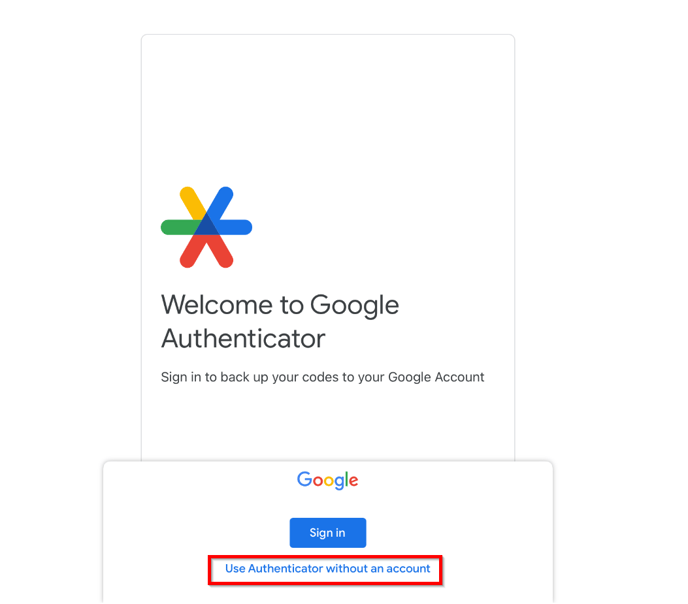This screenshot has width=688, height=604.
Task: Click the Welcome to Google Authenticator heading
Action: pyautogui.click(x=280, y=322)
